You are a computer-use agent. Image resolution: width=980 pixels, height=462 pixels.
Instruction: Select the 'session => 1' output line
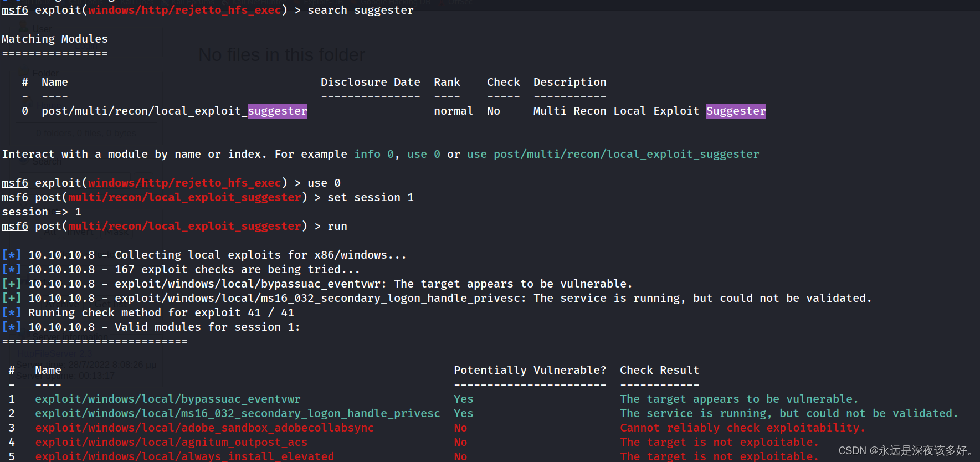point(42,212)
